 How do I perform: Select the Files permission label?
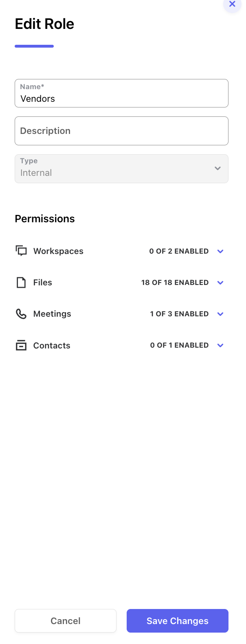(x=43, y=283)
